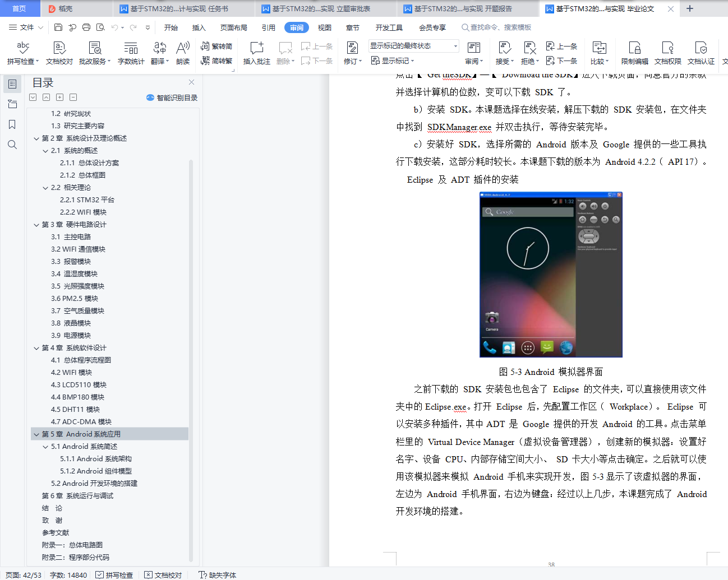Select outline item 3.6 PM2.5 module

(75, 299)
